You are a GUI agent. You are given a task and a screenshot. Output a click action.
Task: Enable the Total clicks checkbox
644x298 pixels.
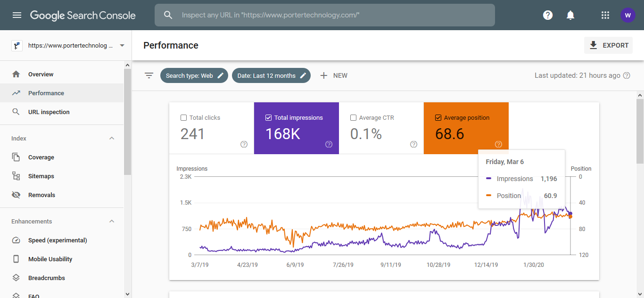184,118
